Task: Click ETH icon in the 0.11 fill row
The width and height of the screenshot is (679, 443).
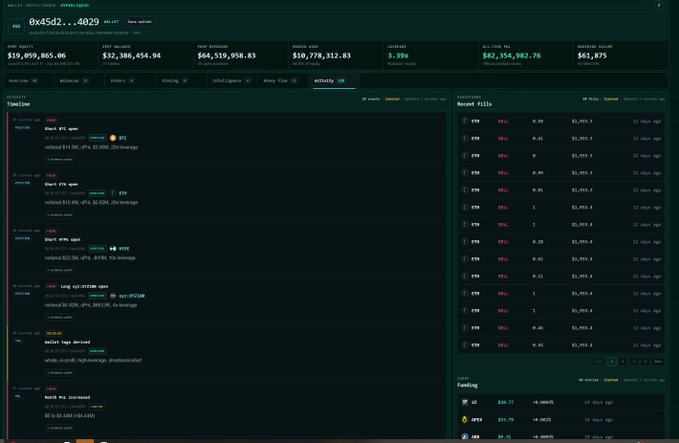Action: 465,276
